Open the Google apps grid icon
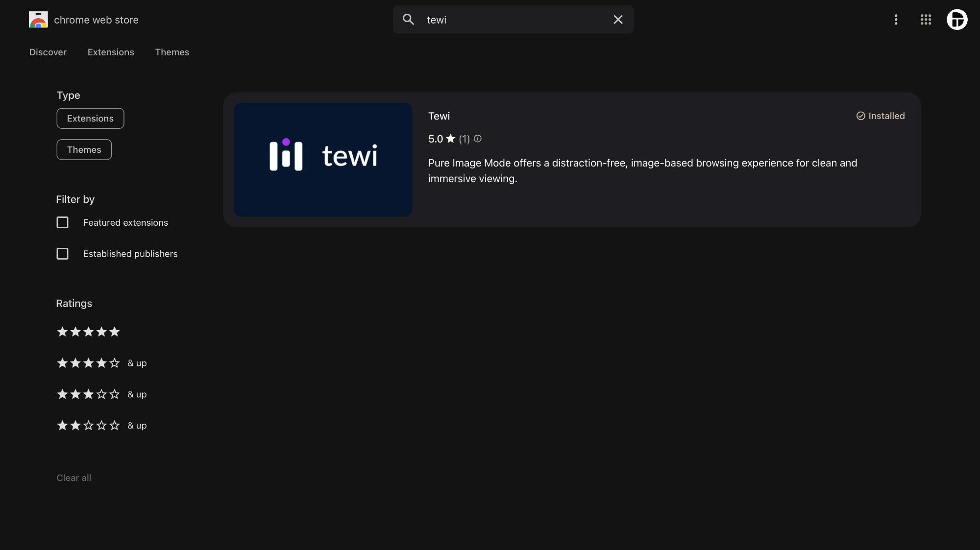Viewport: 980px width, 550px height. click(x=926, y=20)
